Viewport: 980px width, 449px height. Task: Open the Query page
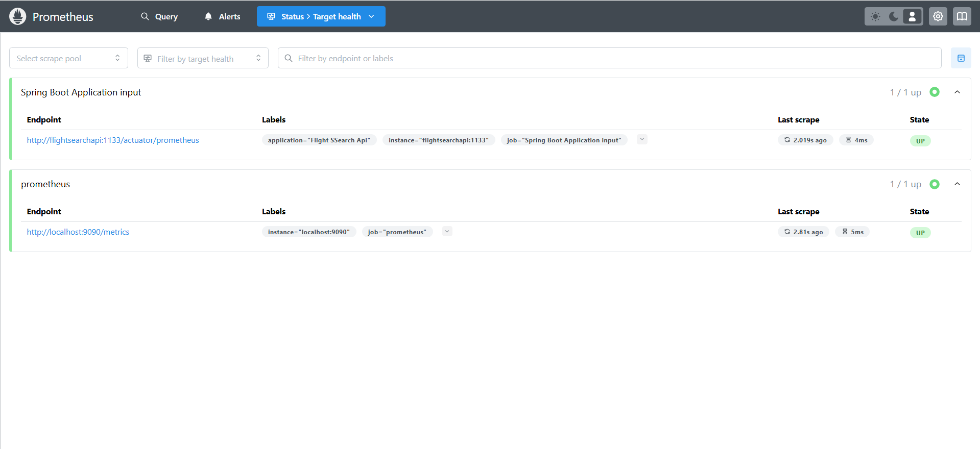(159, 16)
